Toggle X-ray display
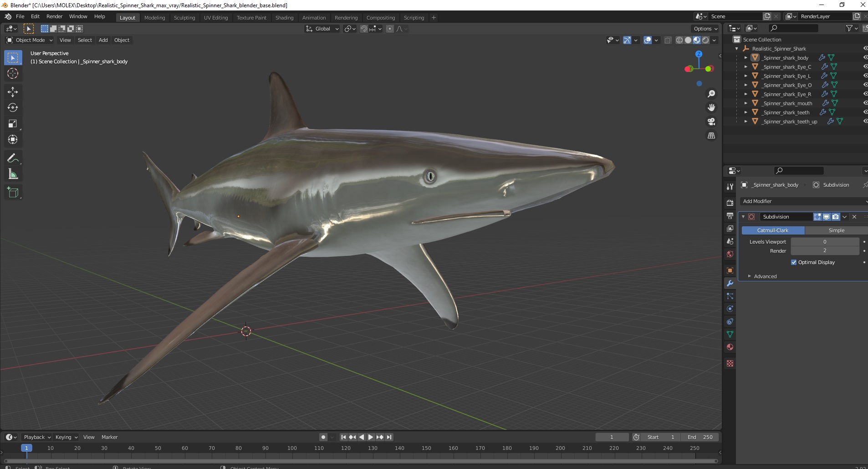The height and width of the screenshot is (469, 868). 668,40
